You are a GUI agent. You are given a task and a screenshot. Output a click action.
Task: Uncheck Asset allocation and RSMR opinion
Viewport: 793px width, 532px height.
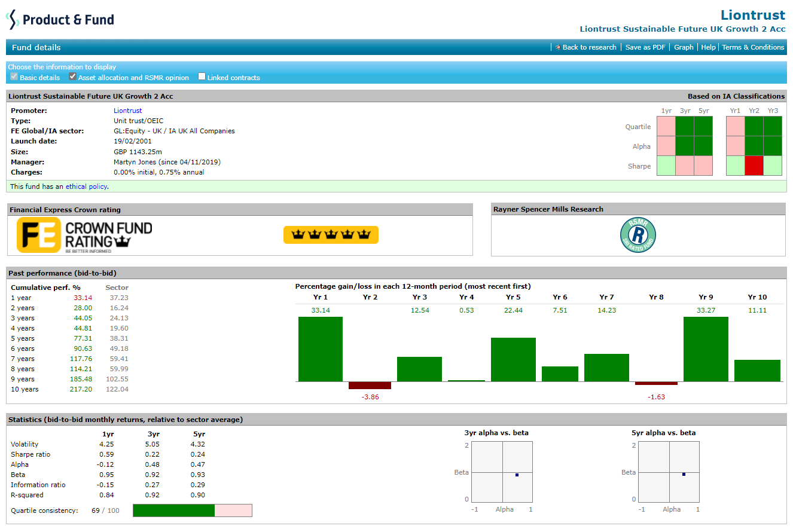pos(72,77)
